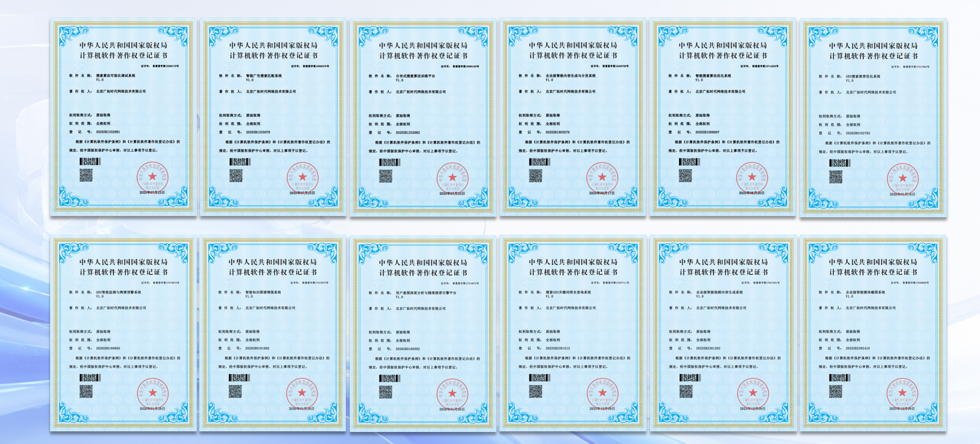Open the last certificate numbered 2025SR2382410
The image size is (980, 444).
tap(873, 332)
